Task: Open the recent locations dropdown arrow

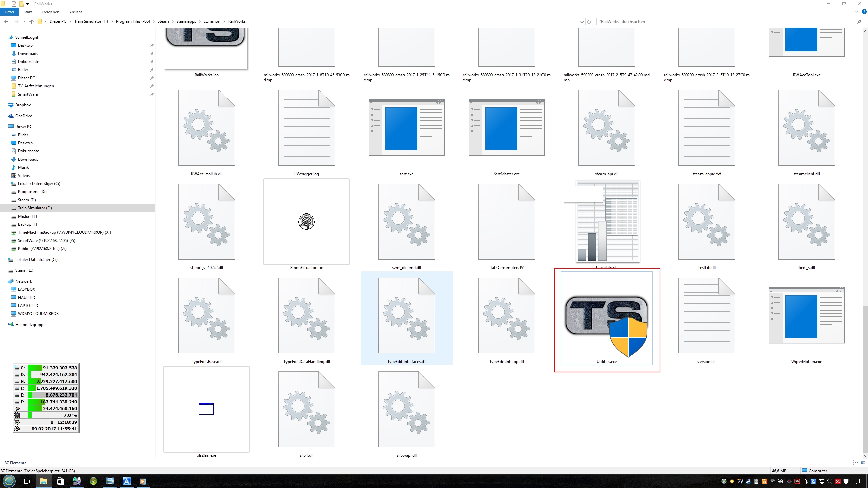Action: coord(24,22)
